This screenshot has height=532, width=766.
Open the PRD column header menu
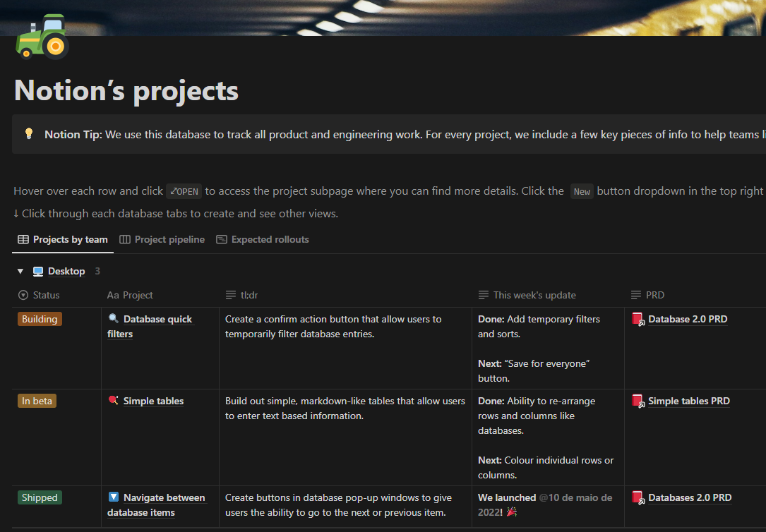pyautogui.click(x=648, y=294)
